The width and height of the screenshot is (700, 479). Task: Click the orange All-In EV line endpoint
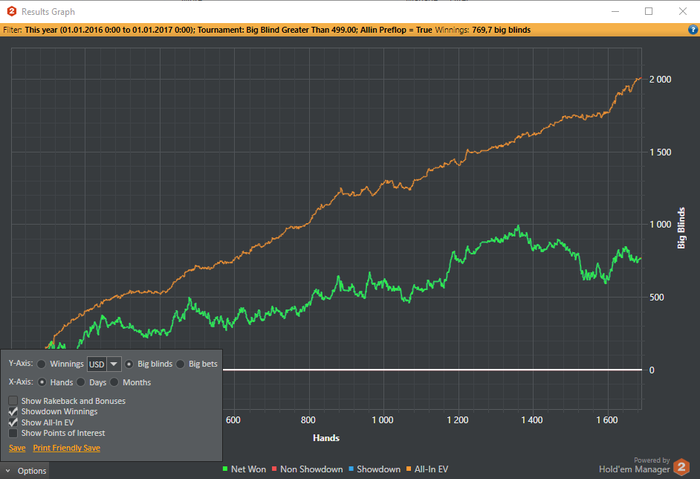(x=641, y=78)
